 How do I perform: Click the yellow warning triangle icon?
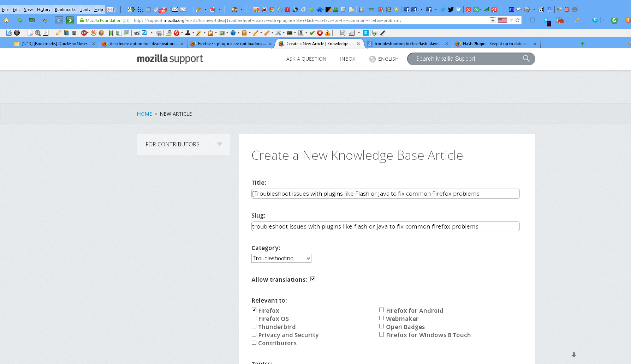pos(328,33)
